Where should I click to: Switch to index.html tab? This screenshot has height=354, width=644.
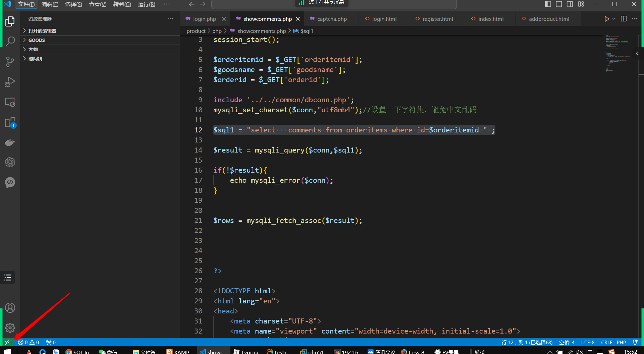(491, 19)
